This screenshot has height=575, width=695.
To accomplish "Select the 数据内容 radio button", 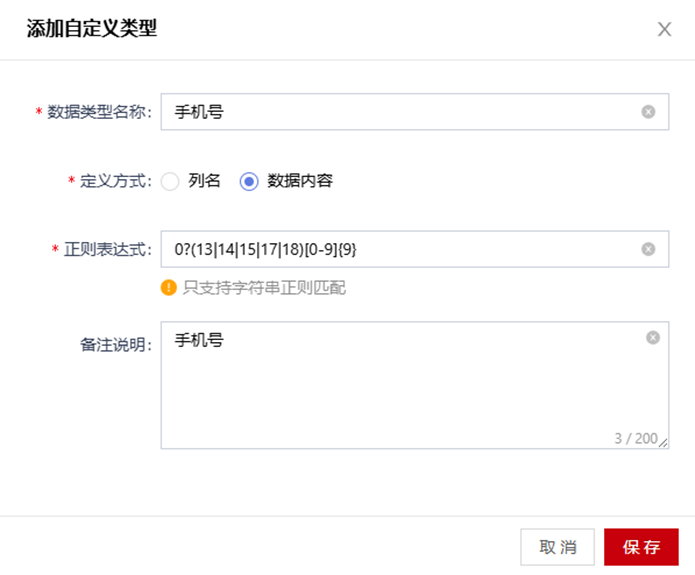I will click(x=249, y=181).
